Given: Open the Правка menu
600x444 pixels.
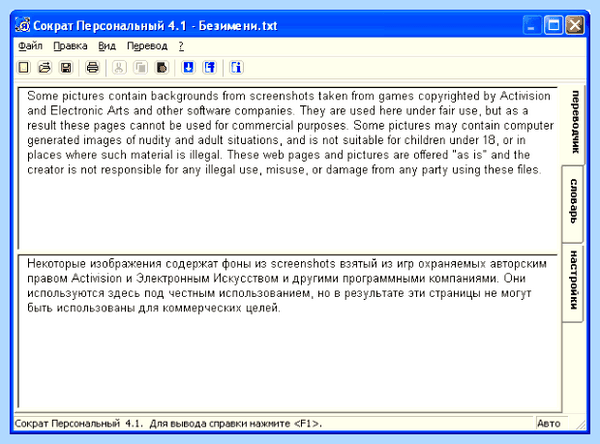Looking at the screenshot, I should [x=70, y=46].
